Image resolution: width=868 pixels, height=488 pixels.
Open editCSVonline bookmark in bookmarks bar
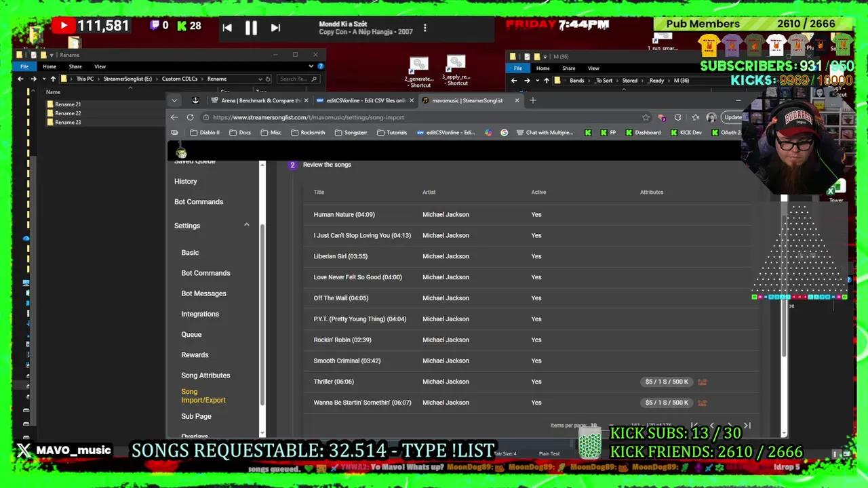(x=446, y=133)
